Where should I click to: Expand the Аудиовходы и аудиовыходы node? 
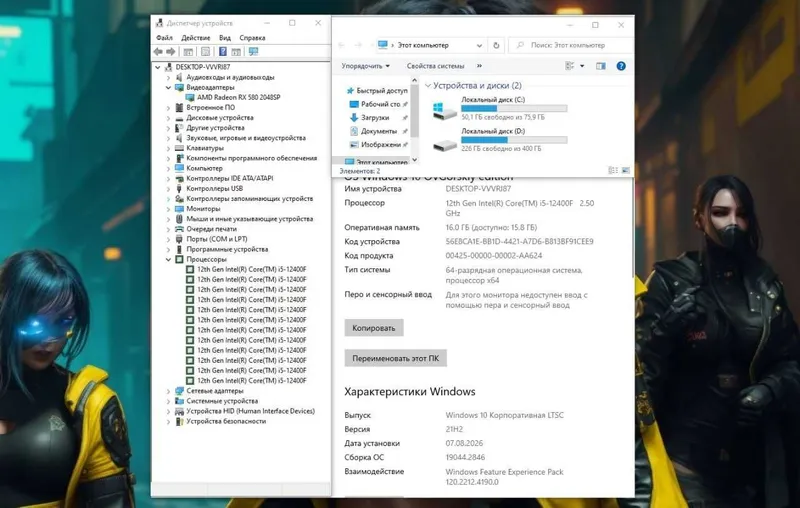(x=168, y=78)
